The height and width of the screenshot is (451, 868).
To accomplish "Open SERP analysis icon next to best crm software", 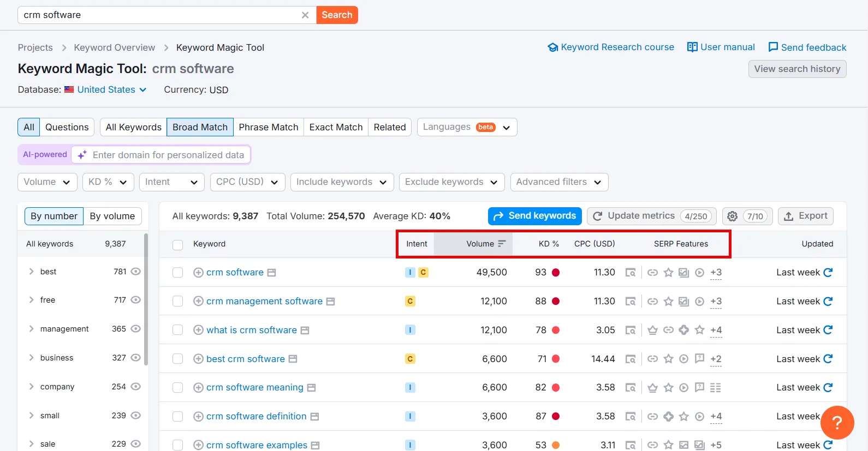I will pos(293,359).
